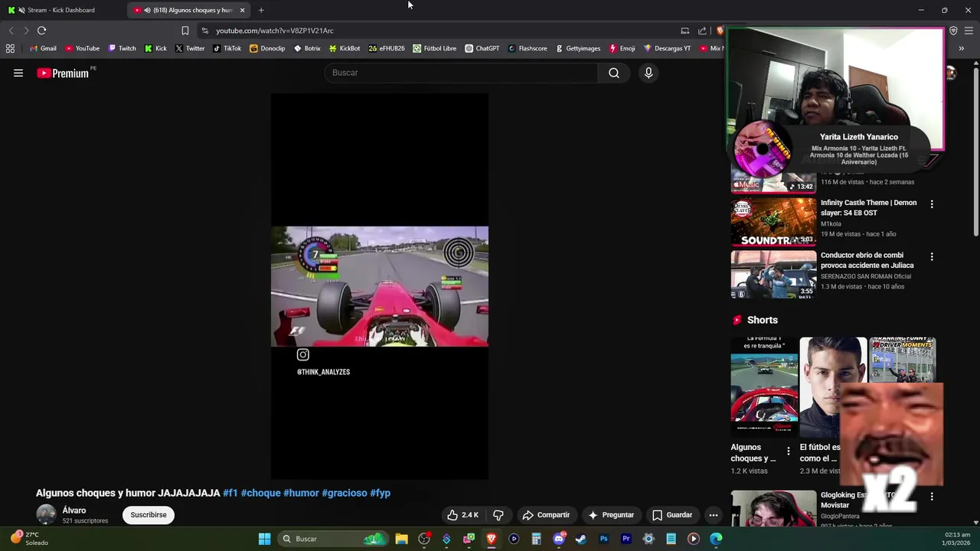
Task: Open File Explorer from taskbar
Action: 401,539
